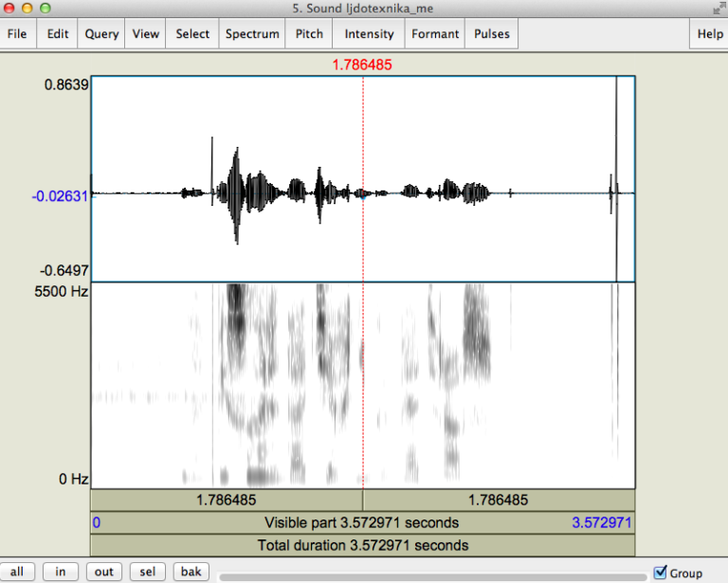Zoom out using the 'out' button
The width and height of the screenshot is (728, 583).
coord(104,572)
